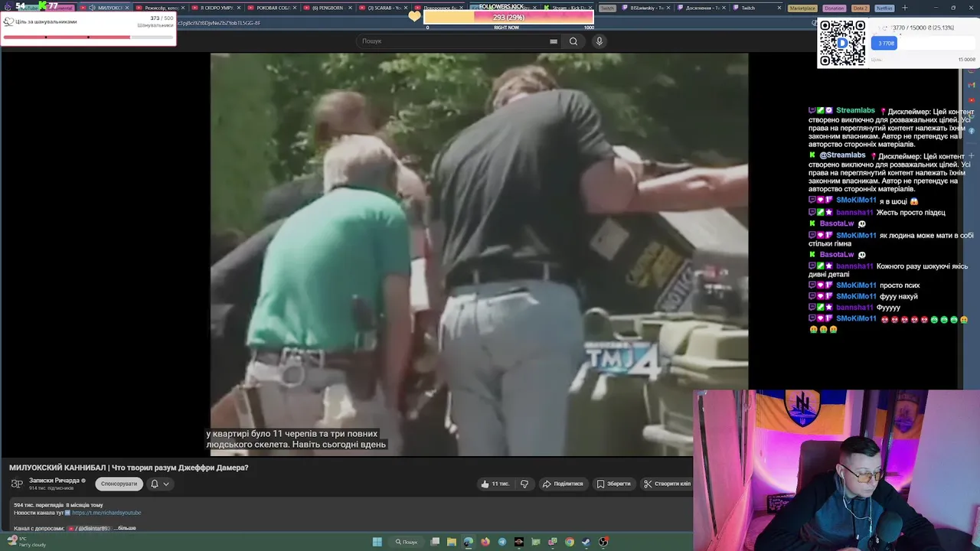
Task: Open a new browser tab with plus
Action: (904, 8)
